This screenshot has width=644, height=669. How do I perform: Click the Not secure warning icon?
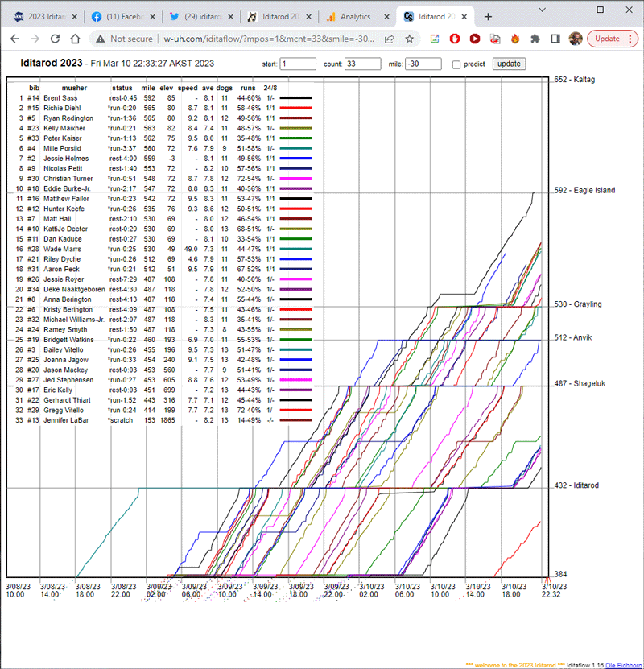click(x=101, y=39)
